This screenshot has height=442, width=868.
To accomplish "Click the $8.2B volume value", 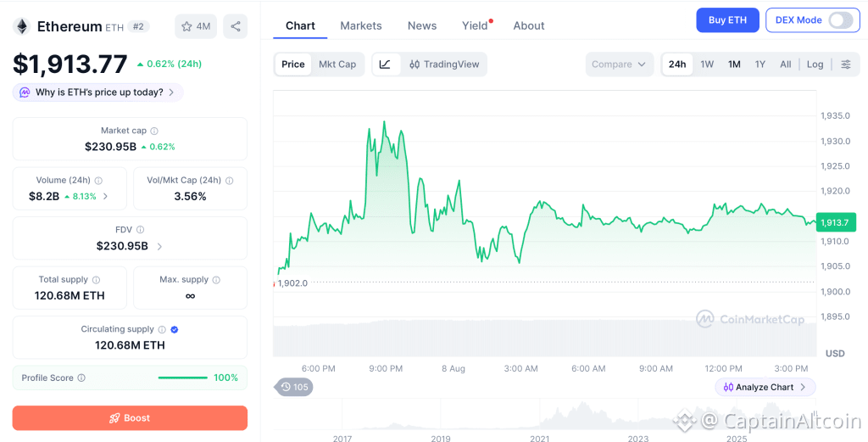I will click(x=44, y=196).
